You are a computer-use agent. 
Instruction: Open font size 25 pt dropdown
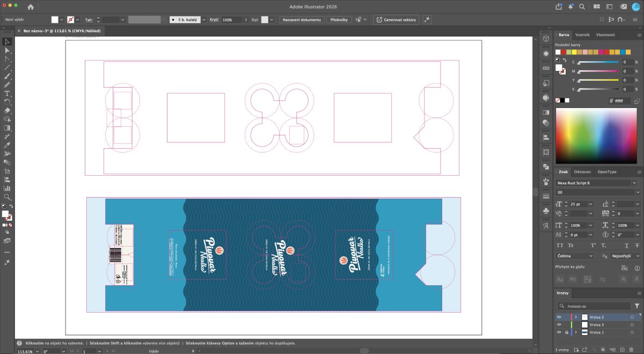coord(590,204)
